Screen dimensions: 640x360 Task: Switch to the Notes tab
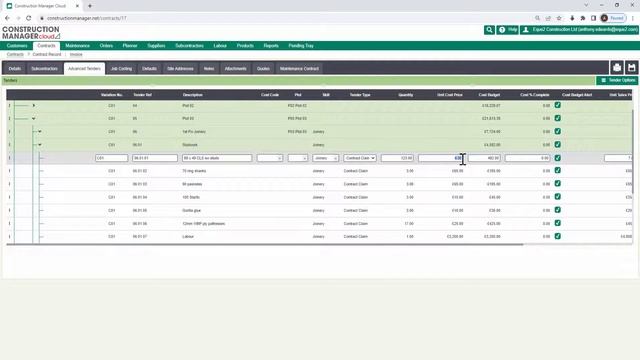point(209,69)
